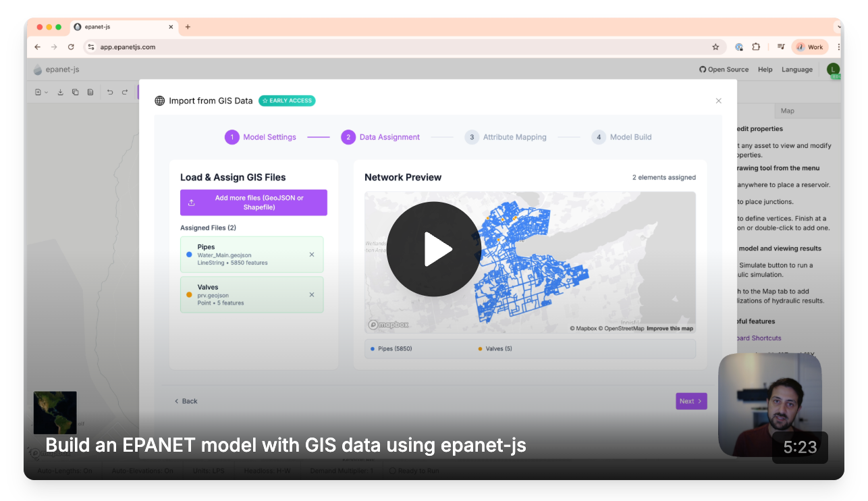The image size is (868, 501).
Task: Reload the browser page
Action: tap(71, 47)
